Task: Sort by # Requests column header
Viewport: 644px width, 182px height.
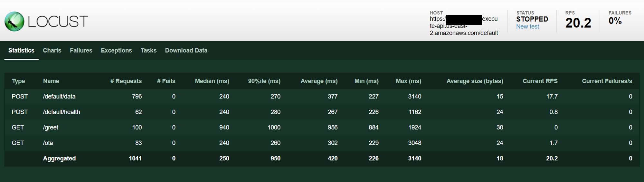Action: click(x=126, y=81)
